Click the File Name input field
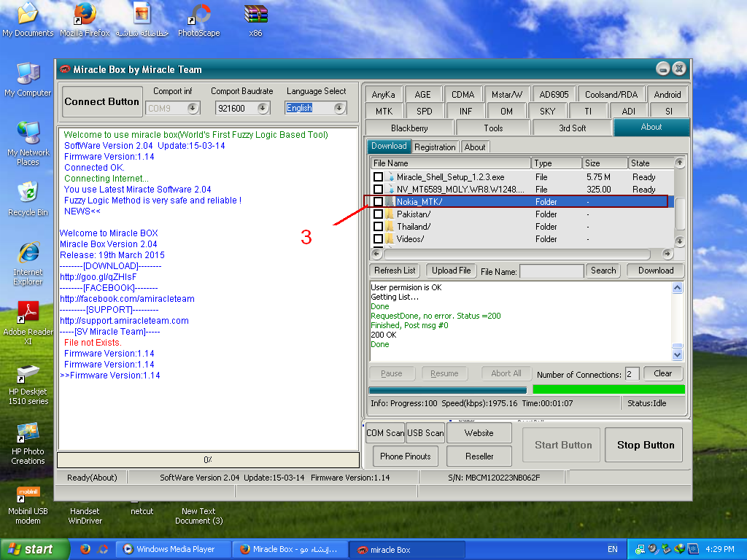Viewport: 747px width, 560px height. [x=551, y=271]
